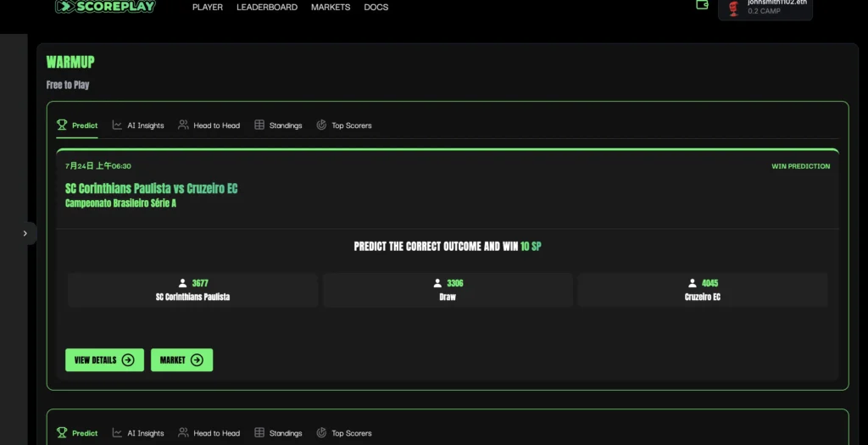Click the Free to Play subtitle
Viewport: 868px width, 445px height.
click(68, 85)
